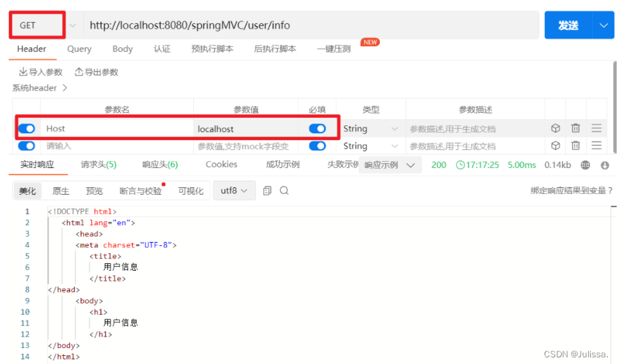The image size is (618, 364).
Task: Open the 一键压测 tab
Action: click(333, 49)
